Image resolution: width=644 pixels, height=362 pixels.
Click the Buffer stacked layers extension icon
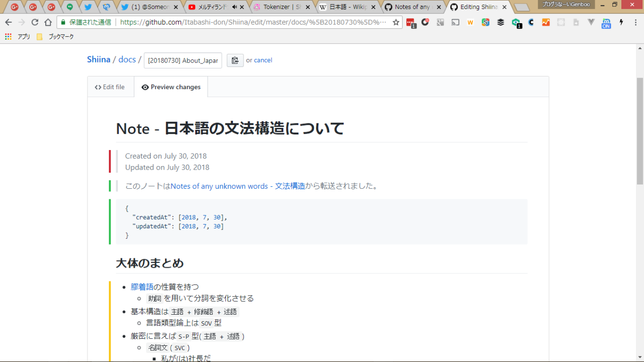click(x=501, y=23)
